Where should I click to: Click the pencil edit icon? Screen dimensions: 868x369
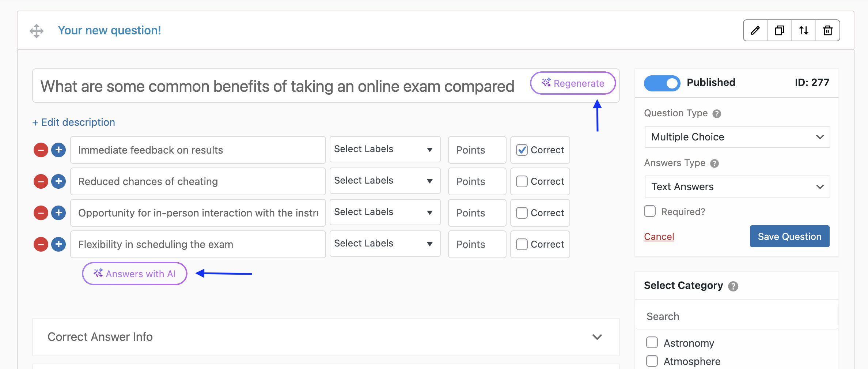[x=755, y=30]
